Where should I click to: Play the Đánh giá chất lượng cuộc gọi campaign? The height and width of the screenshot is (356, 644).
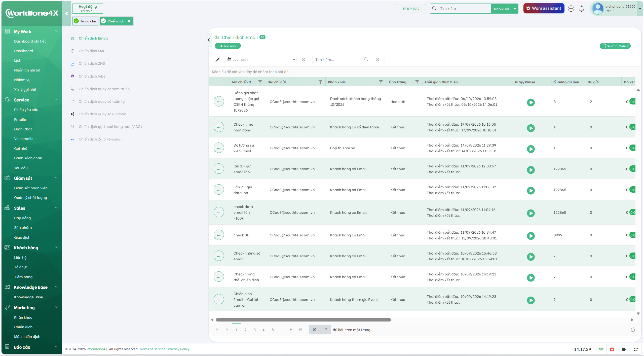coord(531,102)
